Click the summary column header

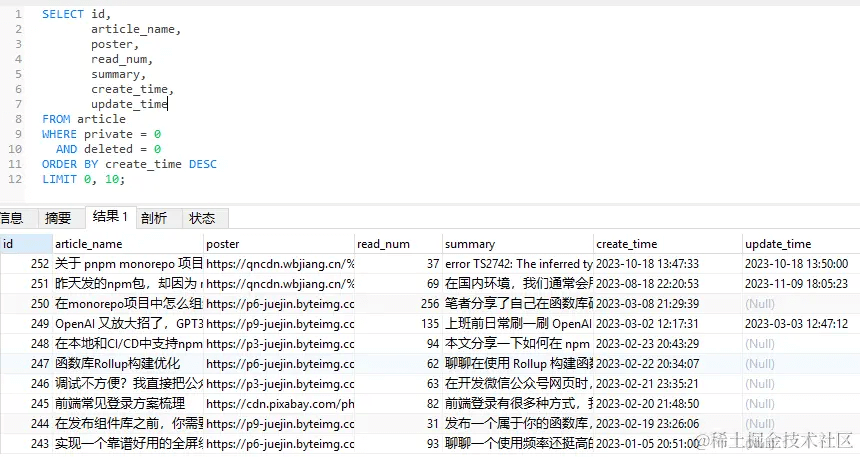pyautogui.click(x=518, y=244)
